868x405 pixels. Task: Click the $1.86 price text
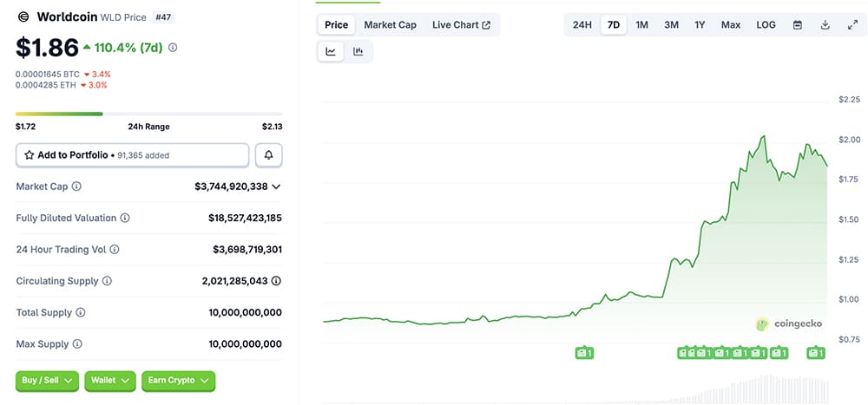(x=47, y=48)
